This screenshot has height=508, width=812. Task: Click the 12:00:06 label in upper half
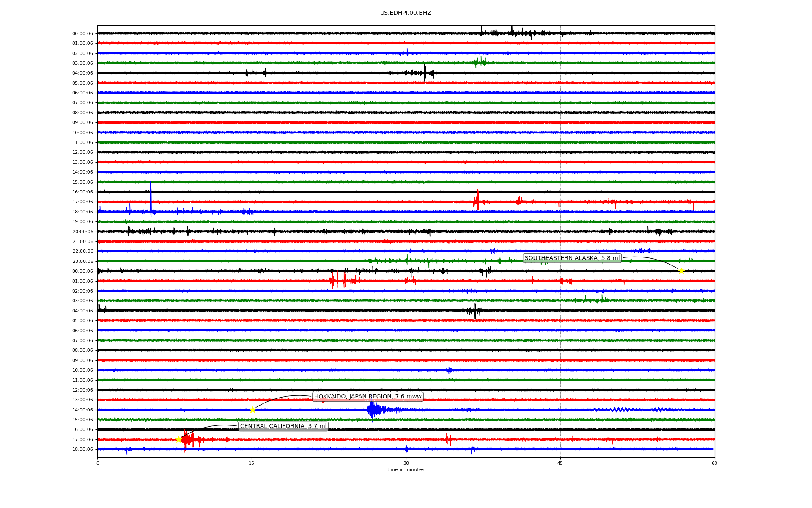[82, 152]
